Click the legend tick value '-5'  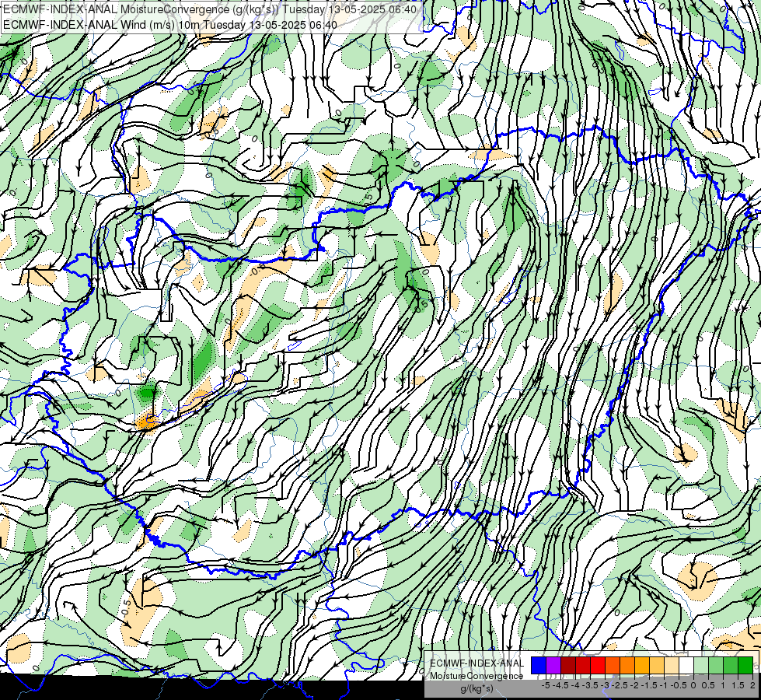pos(545,685)
